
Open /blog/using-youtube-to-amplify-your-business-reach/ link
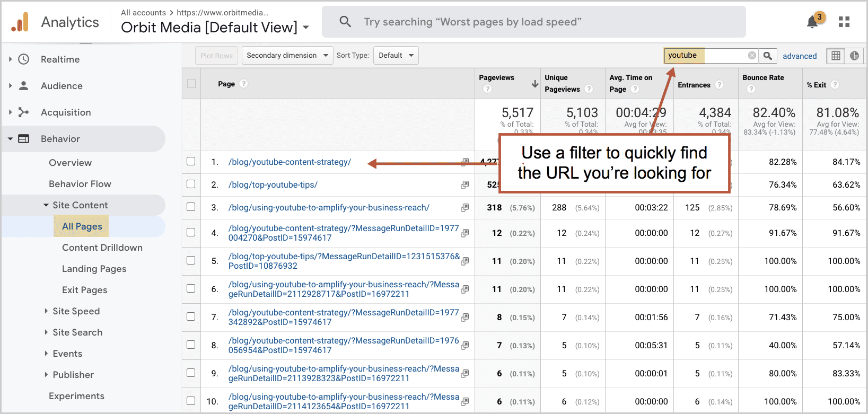(x=329, y=208)
